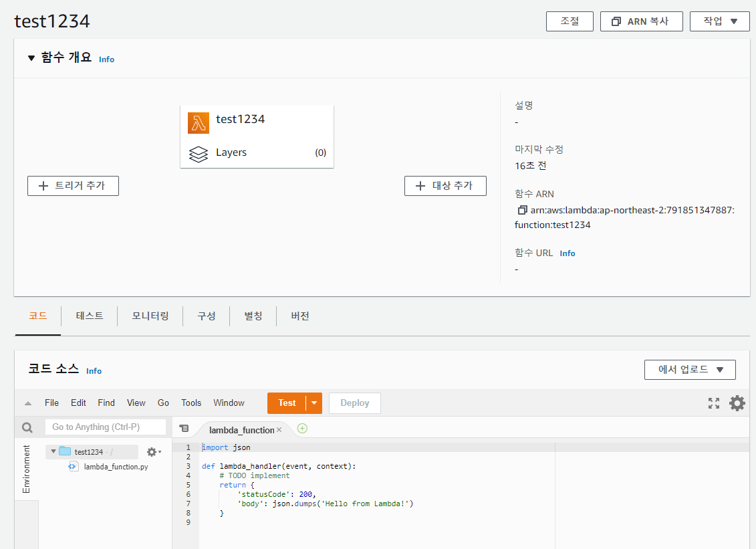Click the 조절 button

pos(570,21)
